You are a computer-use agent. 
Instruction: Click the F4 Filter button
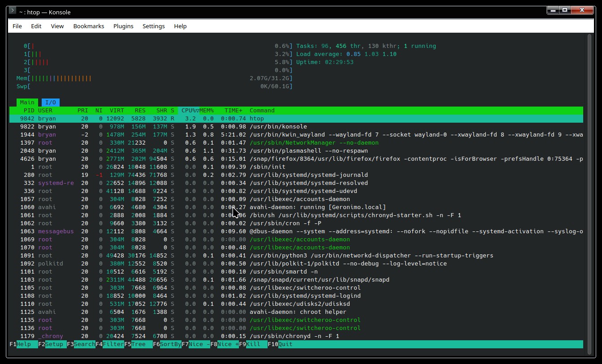coord(110,344)
